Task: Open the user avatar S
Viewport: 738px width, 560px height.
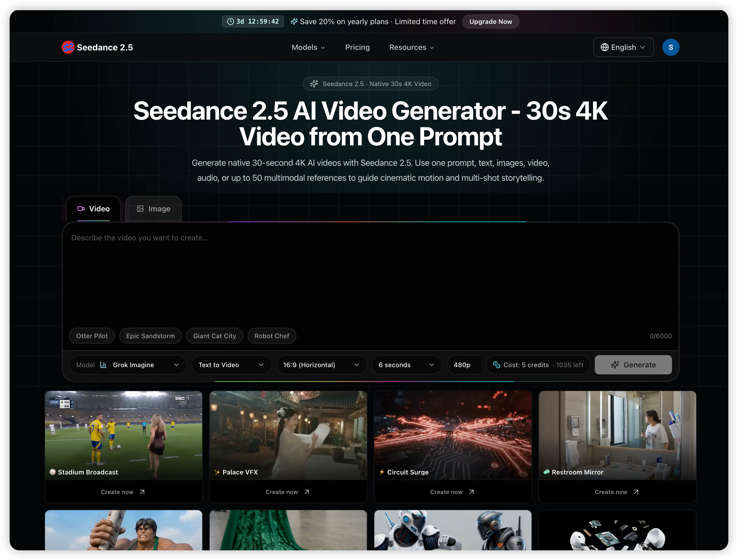Action: [671, 47]
